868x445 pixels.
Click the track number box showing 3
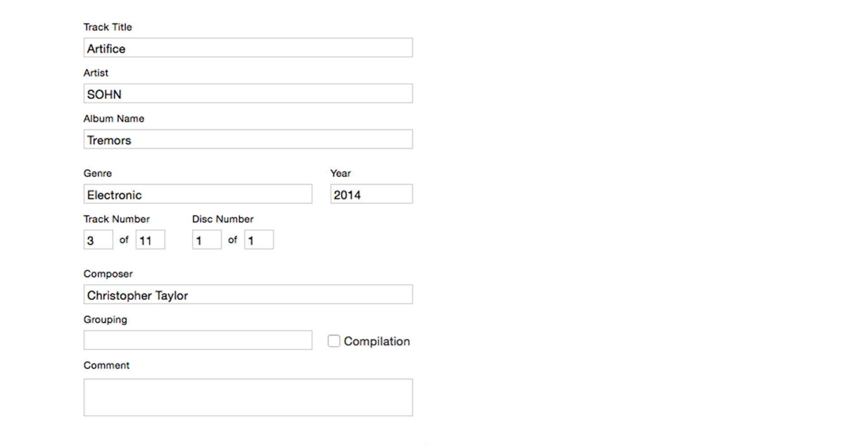click(98, 240)
